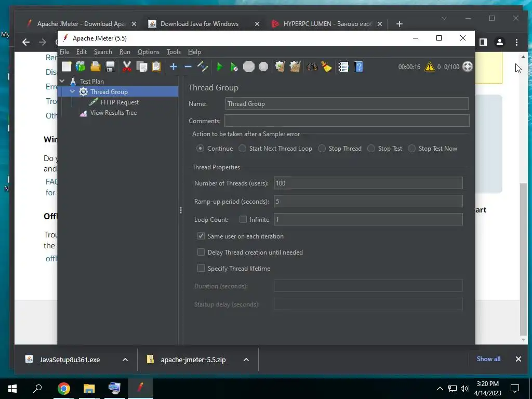
Task: Click the Help question mark icon
Action: tap(358, 66)
